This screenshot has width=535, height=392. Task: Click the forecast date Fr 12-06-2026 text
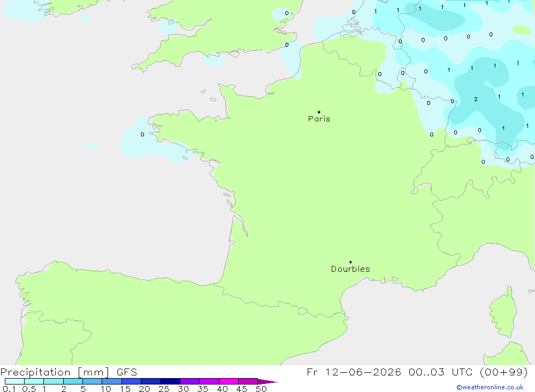pyautogui.click(x=354, y=372)
